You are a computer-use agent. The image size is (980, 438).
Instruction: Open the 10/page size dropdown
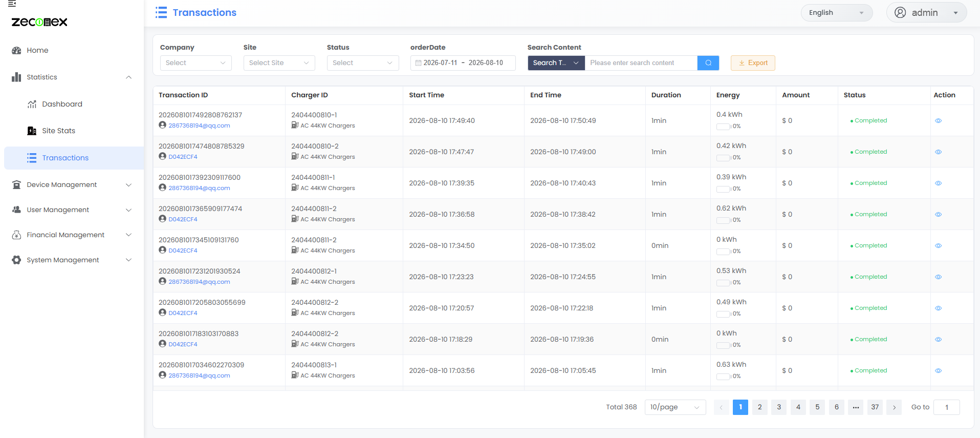coord(675,407)
